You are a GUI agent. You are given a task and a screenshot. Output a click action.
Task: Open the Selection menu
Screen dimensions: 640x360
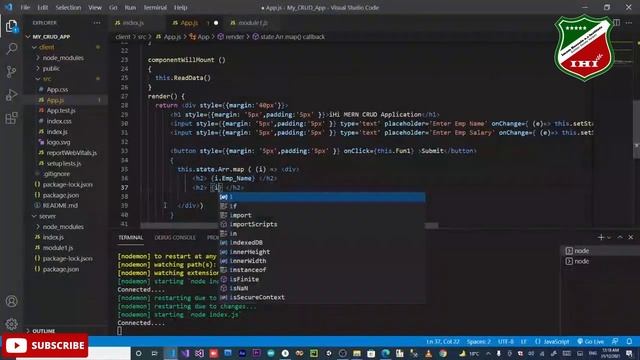(68, 7)
